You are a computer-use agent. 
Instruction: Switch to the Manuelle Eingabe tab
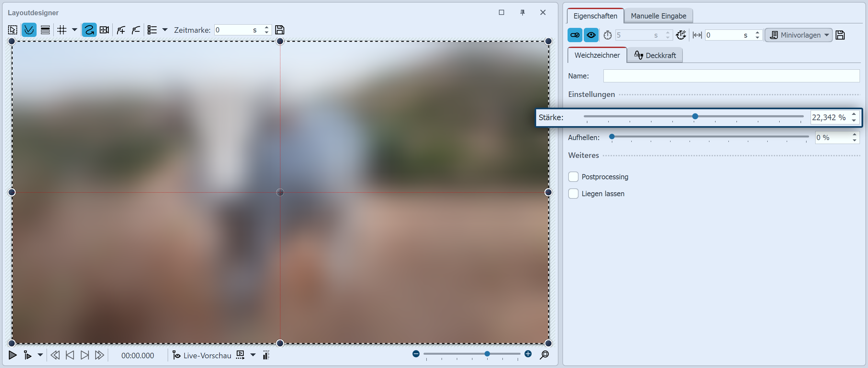coord(658,16)
